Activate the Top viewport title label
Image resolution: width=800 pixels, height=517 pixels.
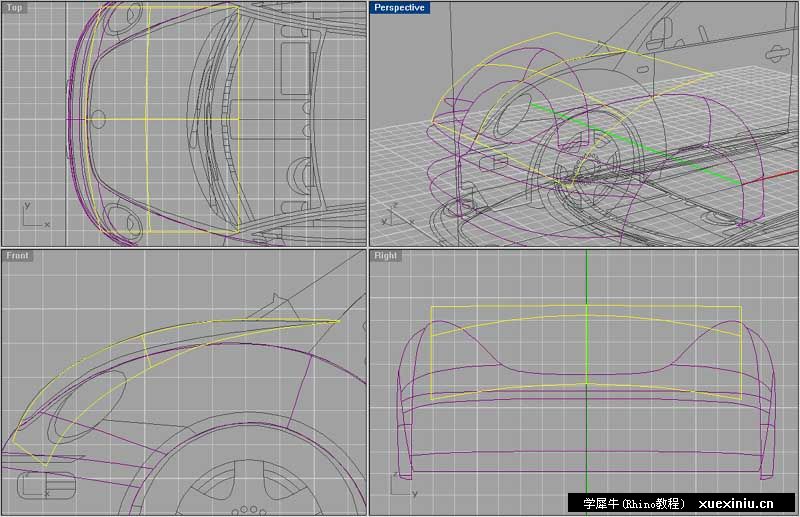click(14, 8)
